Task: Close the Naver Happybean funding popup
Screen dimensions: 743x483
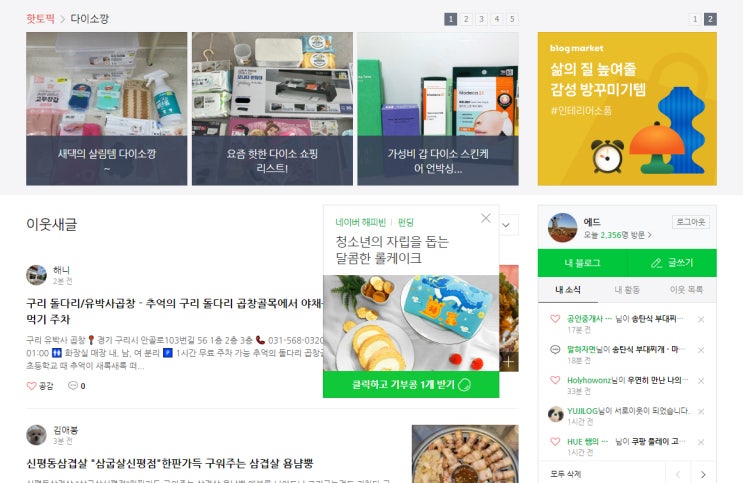Action: tap(486, 218)
